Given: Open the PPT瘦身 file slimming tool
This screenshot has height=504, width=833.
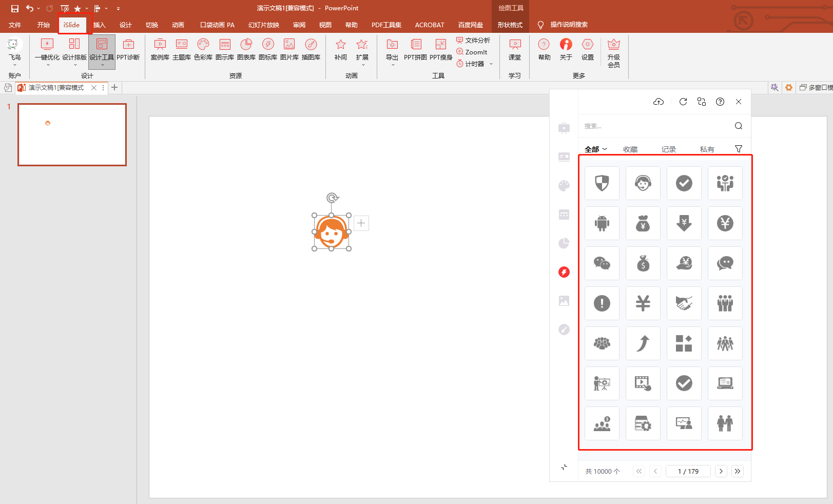Looking at the screenshot, I should tap(441, 50).
